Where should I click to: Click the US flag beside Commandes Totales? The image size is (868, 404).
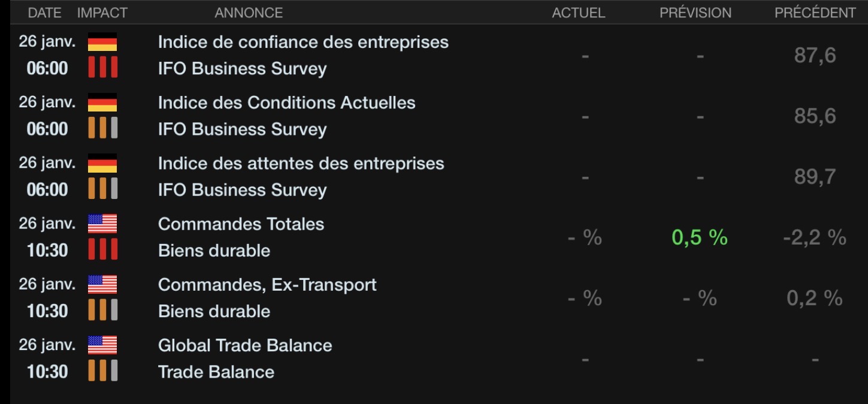(x=102, y=224)
